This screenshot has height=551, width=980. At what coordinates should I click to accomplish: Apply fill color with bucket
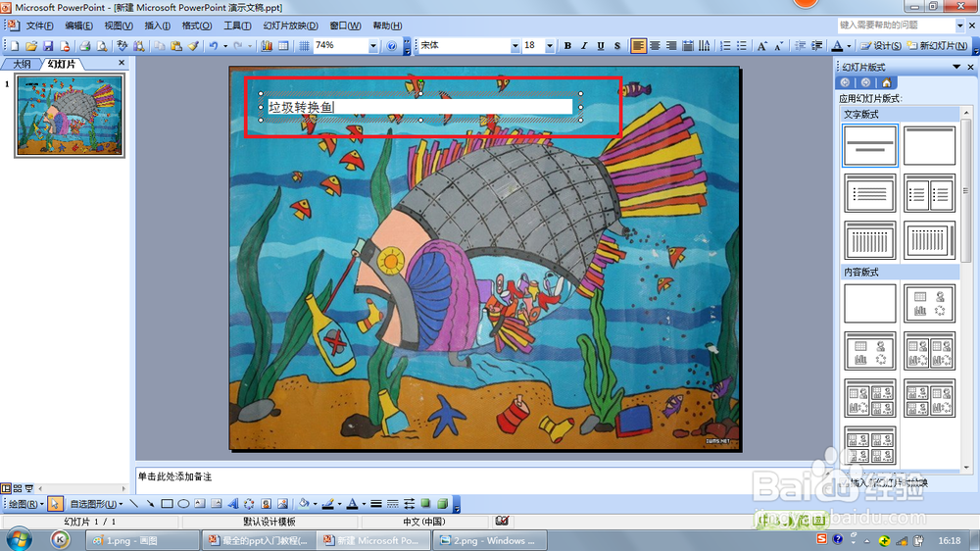304,504
